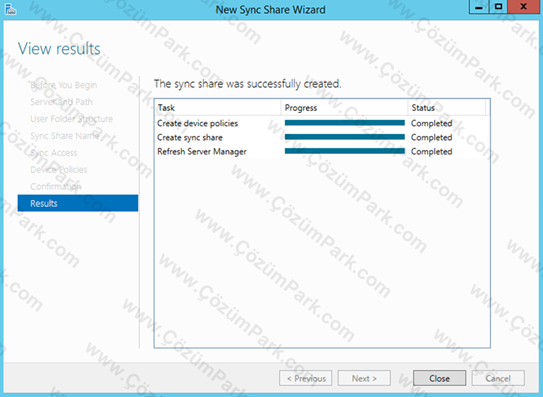Click the Previous button
This screenshot has height=397, width=543.
[x=306, y=378]
